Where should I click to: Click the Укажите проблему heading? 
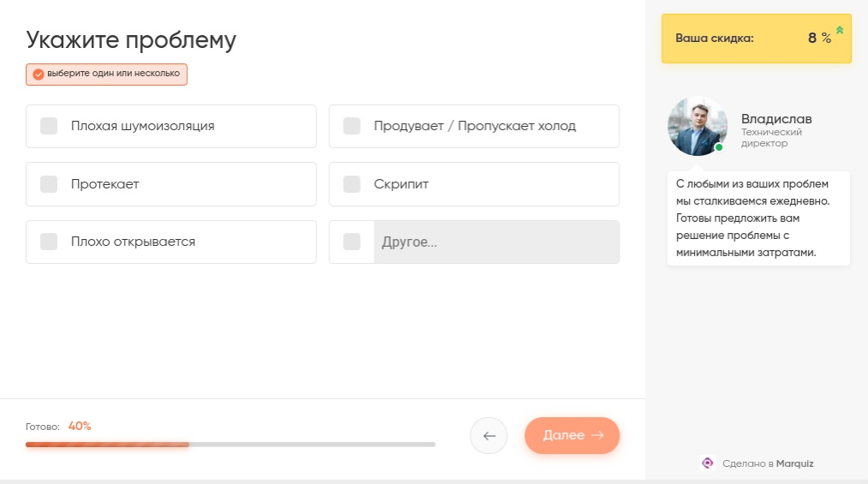(x=130, y=40)
